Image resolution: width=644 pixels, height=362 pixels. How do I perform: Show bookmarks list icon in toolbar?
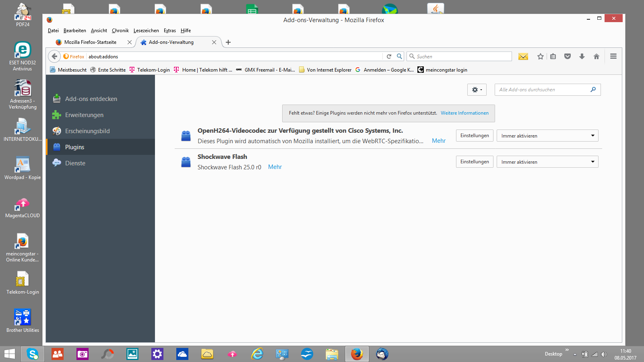pos(553,57)
